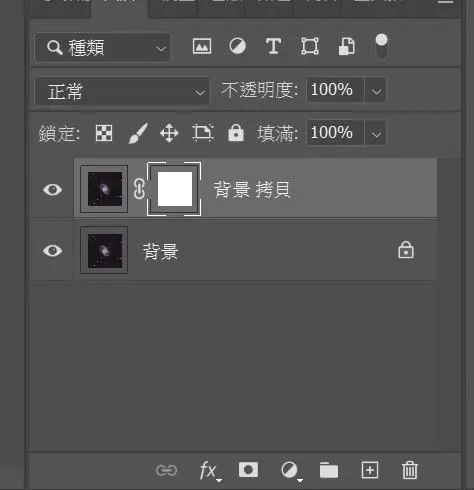Hide the 背景 拷貝 layer
Image resolution: width=474 pixels, height=490 pixels.
(x=53, y=190)
